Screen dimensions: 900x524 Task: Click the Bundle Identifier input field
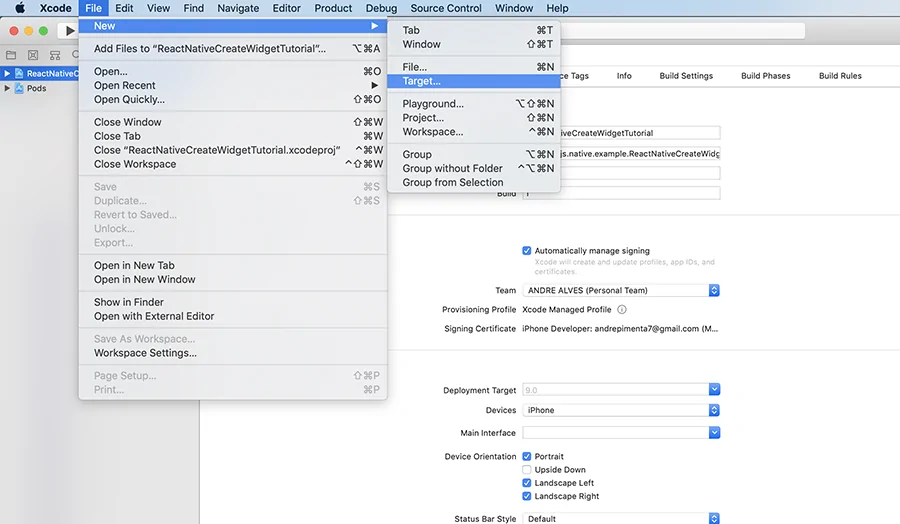[x=640, y=154]
